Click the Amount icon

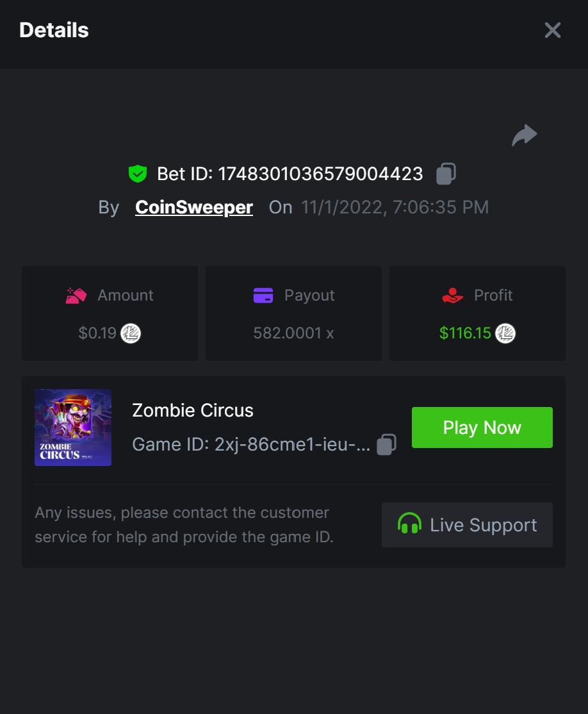[77, 295]
